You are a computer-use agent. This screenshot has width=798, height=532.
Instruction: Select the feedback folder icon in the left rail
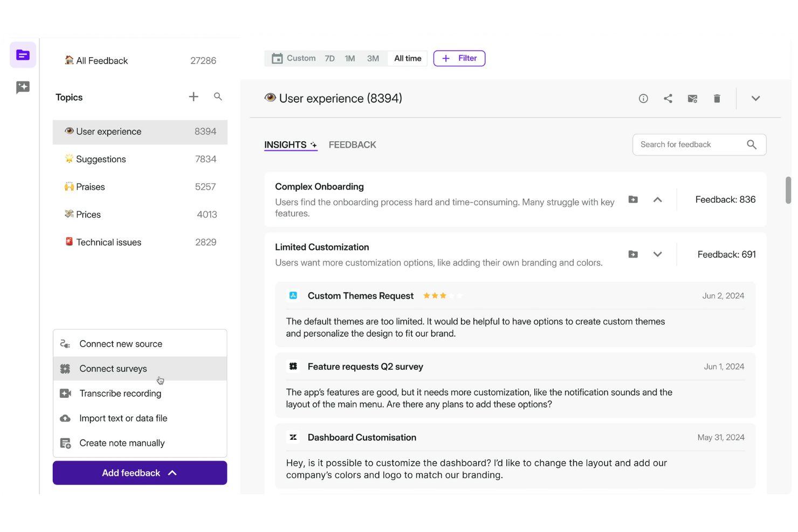point(23,54)
